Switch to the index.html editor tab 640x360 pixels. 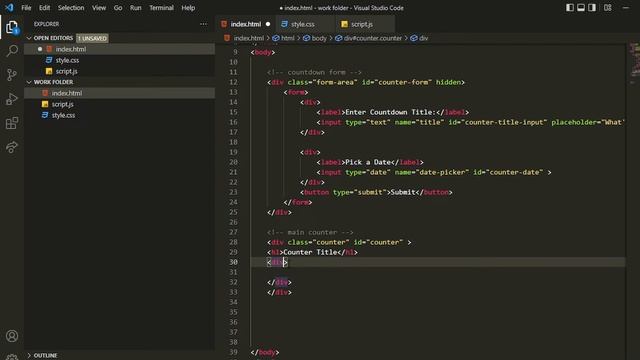(246, 24)
